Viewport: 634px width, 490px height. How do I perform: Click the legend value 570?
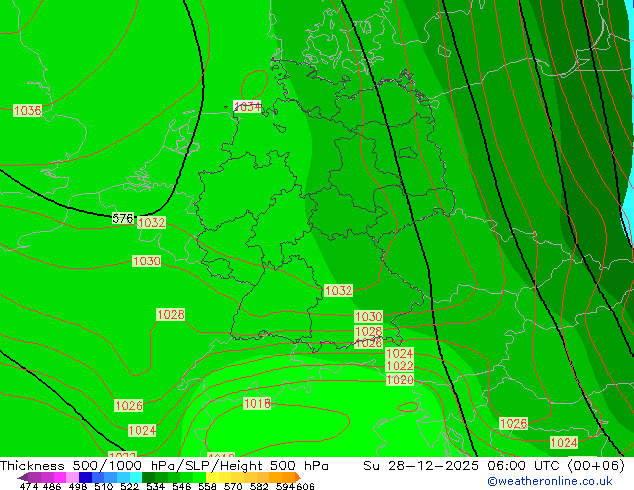pyautogui.click(x=233, y=486)
